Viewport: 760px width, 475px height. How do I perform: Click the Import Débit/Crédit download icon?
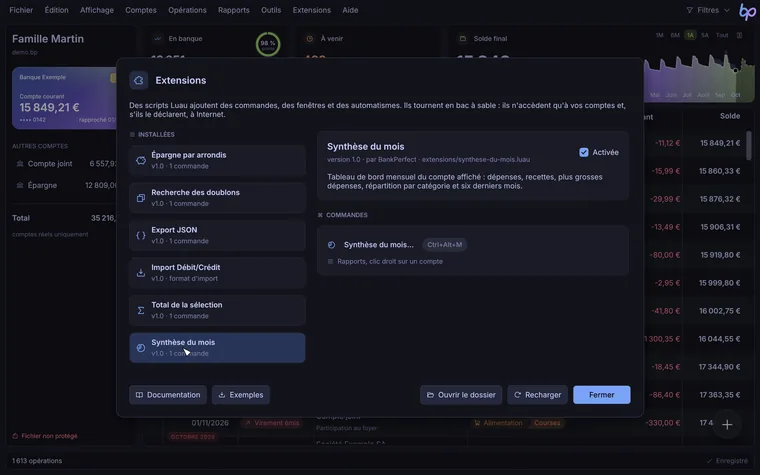(x=141, y=273)
